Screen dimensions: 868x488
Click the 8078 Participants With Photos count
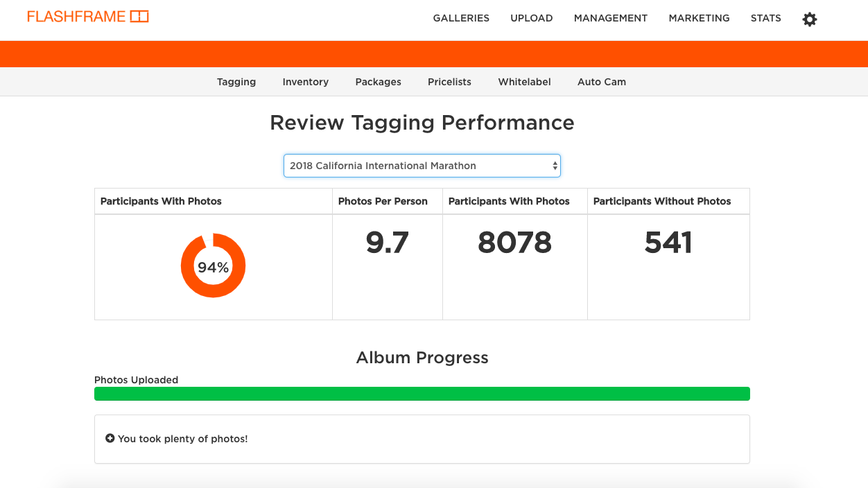pos(514,243)
